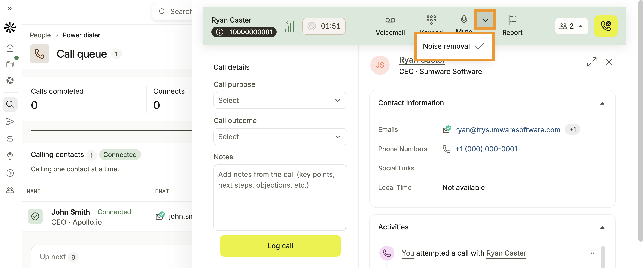Close the Ryan Caster contact panel
Screen dimensions: 644x268
tap(609, 62)
